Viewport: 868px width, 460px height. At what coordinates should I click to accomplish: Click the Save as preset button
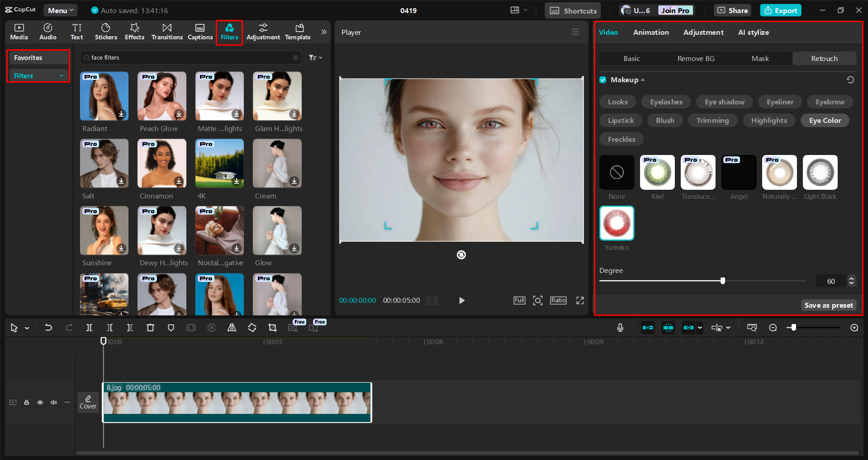point(828,305)
